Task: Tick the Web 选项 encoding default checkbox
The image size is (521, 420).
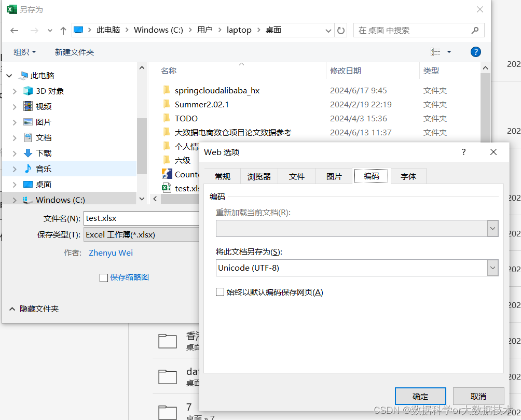Action: 220,292
